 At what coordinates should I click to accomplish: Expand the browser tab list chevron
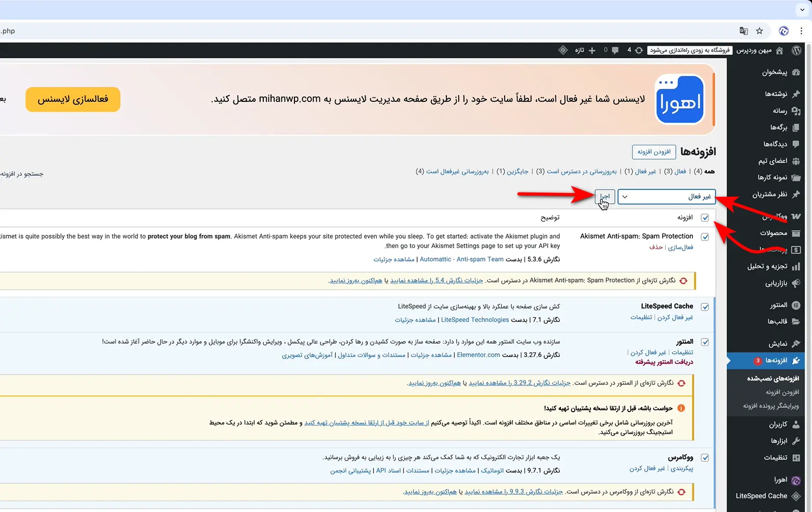point(802,9)
